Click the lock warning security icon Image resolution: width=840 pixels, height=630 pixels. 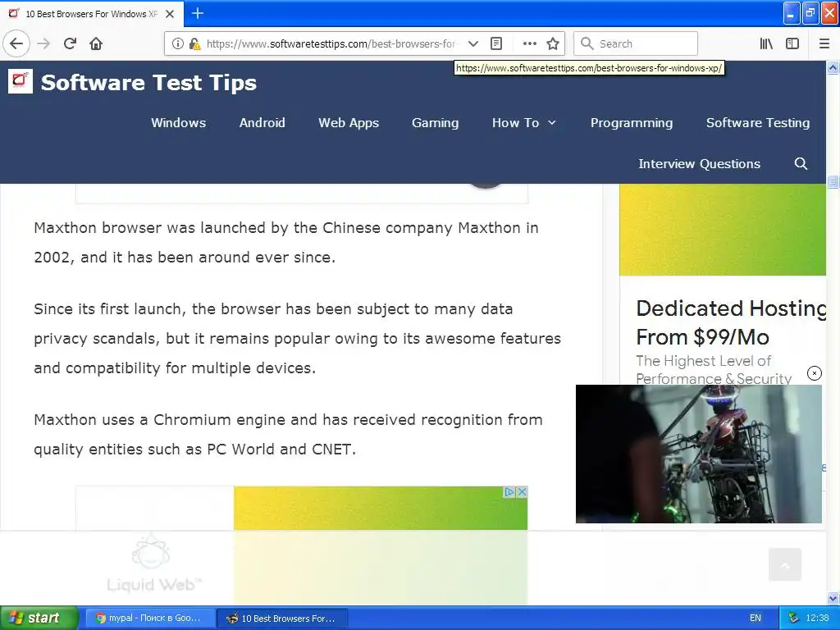[194, 44]
